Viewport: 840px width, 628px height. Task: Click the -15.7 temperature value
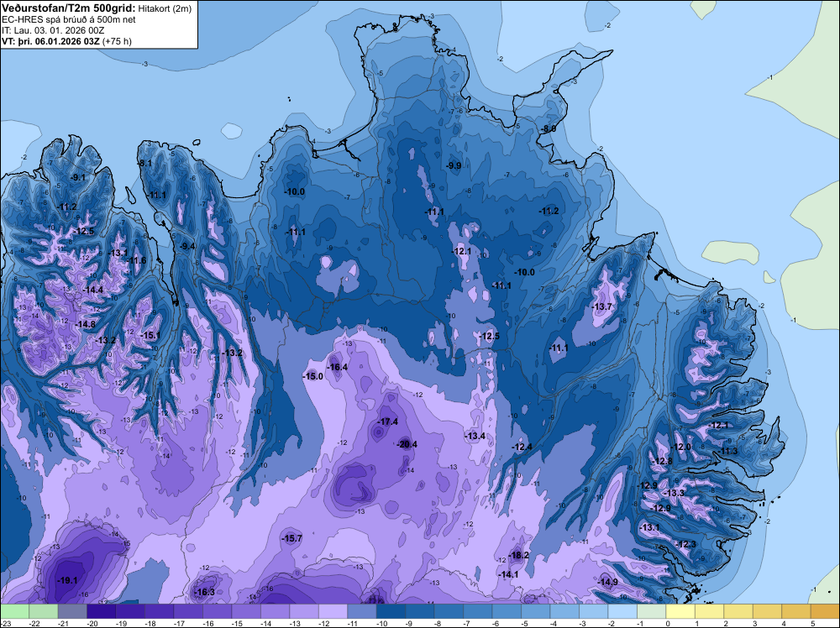pos(292,539)
